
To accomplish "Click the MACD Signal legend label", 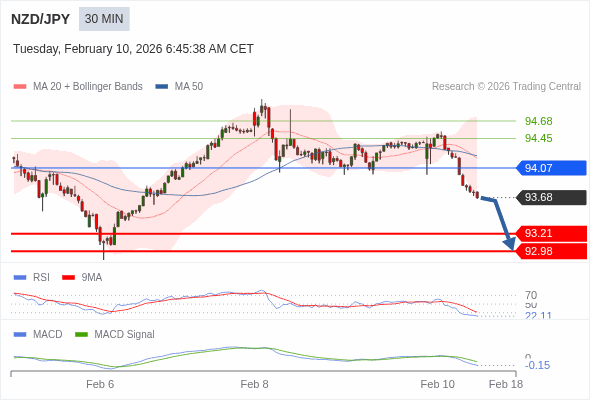I will click(125, 335).
